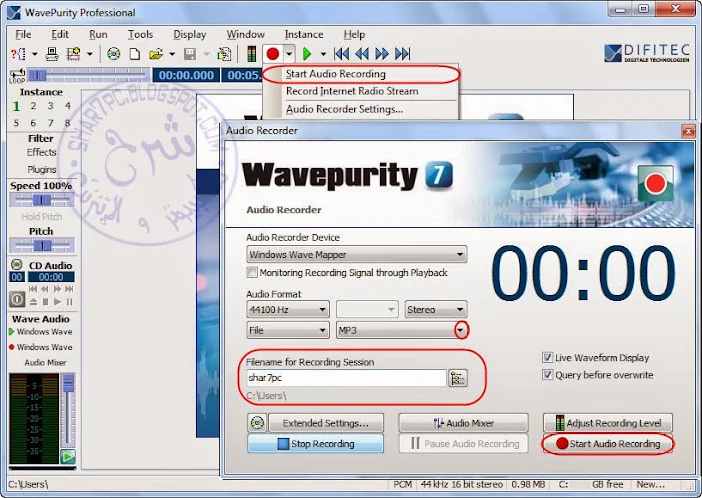Image resolution: width=702 pixels, height=498 pixels.
Task: Click the CD Audio previous track icon
Action: (x=33, y=289)
